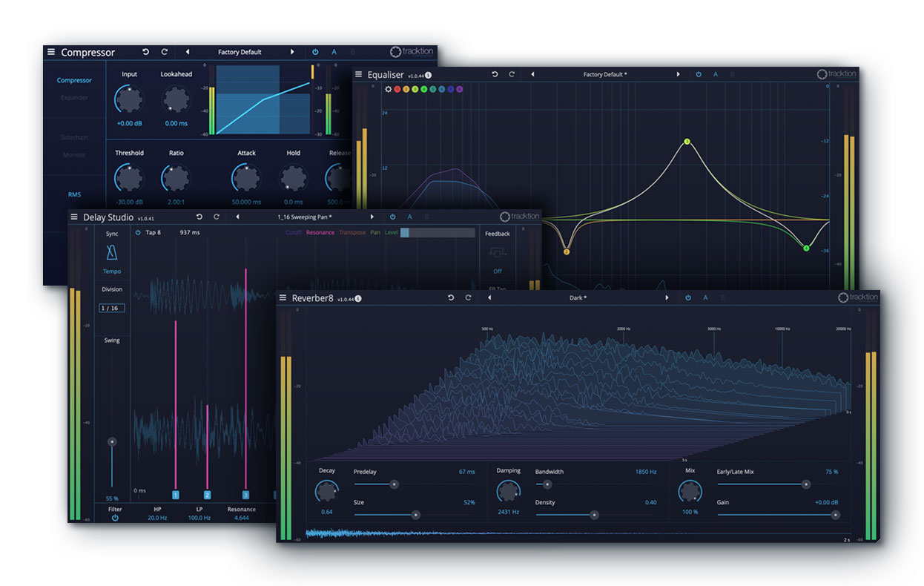Open the Delay Studio hamburger menu

coord(73,217)
